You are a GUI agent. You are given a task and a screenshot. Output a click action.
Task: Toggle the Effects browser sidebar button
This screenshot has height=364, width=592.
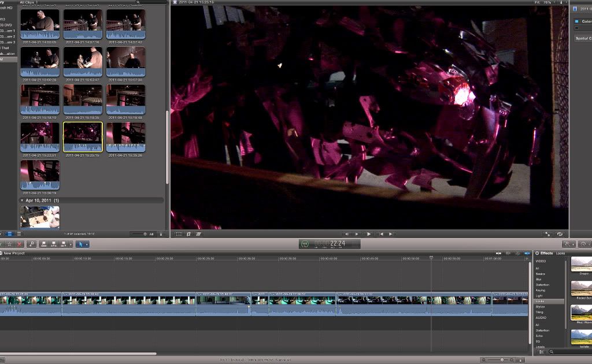(541, 351)
